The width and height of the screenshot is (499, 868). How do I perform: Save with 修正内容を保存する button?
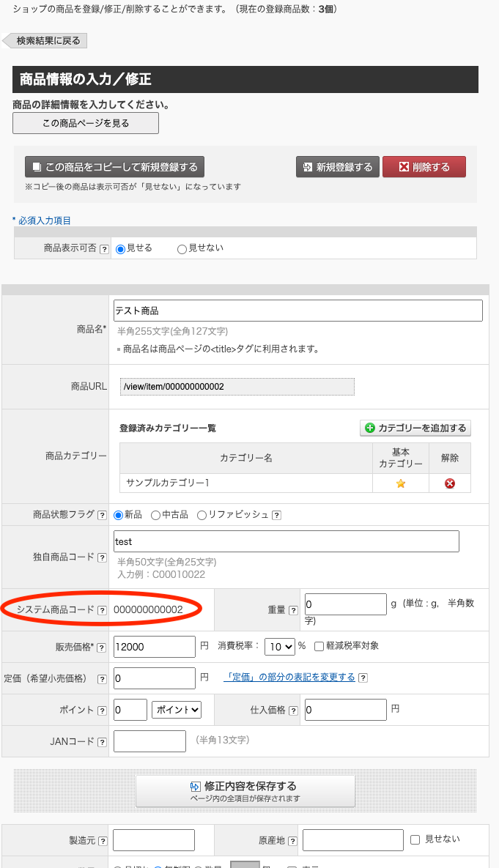[x=245, y=791]
